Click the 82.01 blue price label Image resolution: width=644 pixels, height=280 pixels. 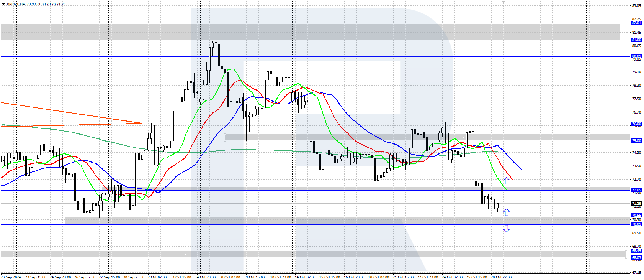(636, 23)
